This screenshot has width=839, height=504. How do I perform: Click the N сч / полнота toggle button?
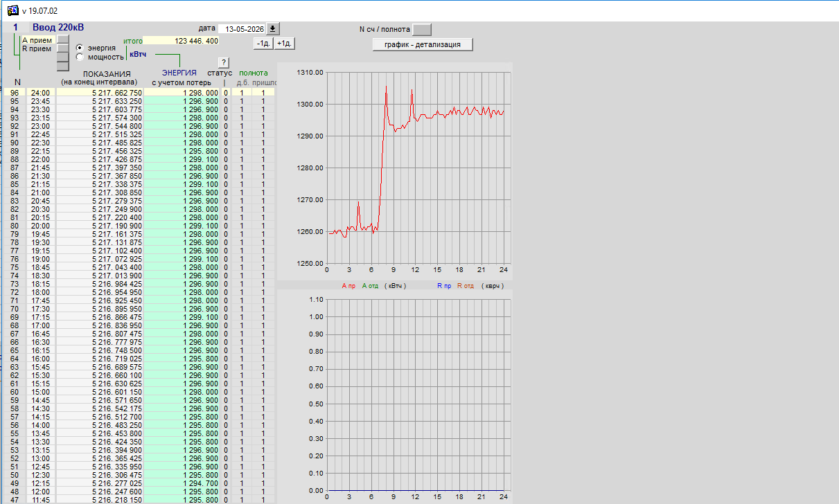(421, 29)
